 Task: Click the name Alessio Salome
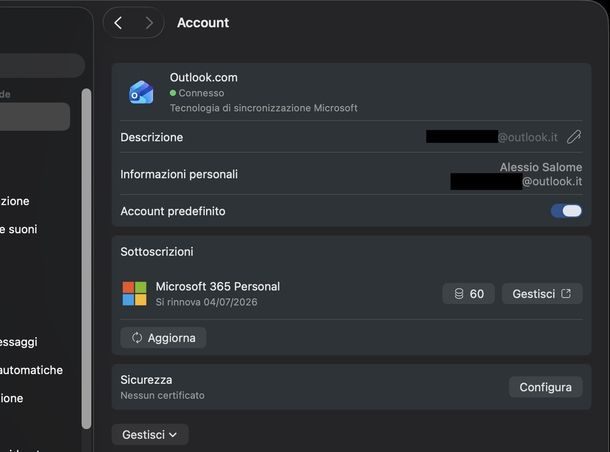click(x=541, y=167)
